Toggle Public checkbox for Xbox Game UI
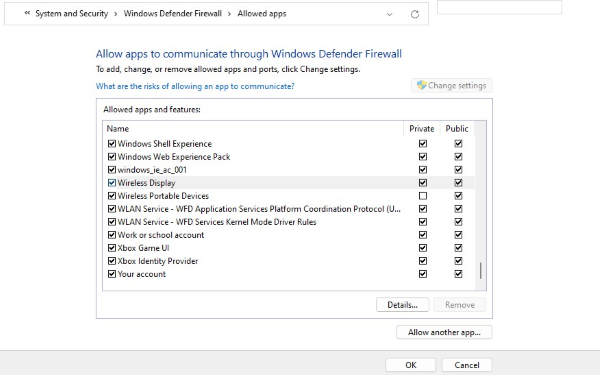Screen dimensions: 600x375 [458, 248]
